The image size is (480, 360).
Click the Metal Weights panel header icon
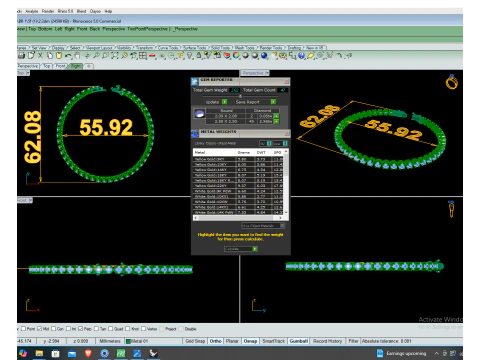point(195,134)
